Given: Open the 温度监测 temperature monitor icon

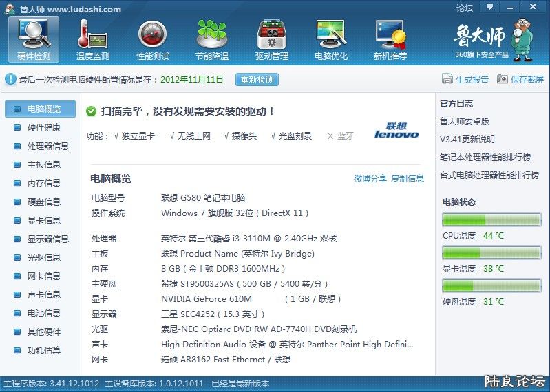Looking at the screenshot, I should pyautogui.click(x=93, y=39).
